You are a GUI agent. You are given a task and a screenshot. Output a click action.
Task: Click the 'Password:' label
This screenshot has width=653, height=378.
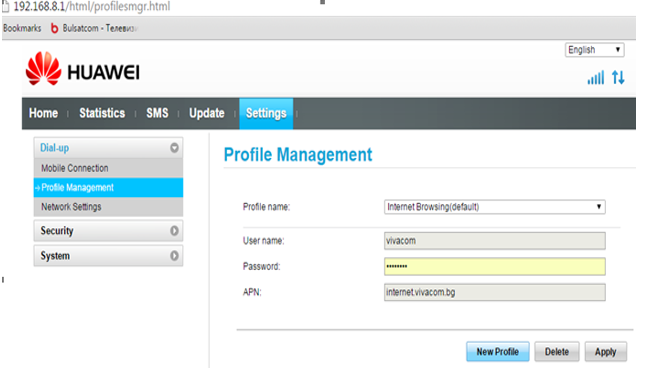[x=262, y=266]
